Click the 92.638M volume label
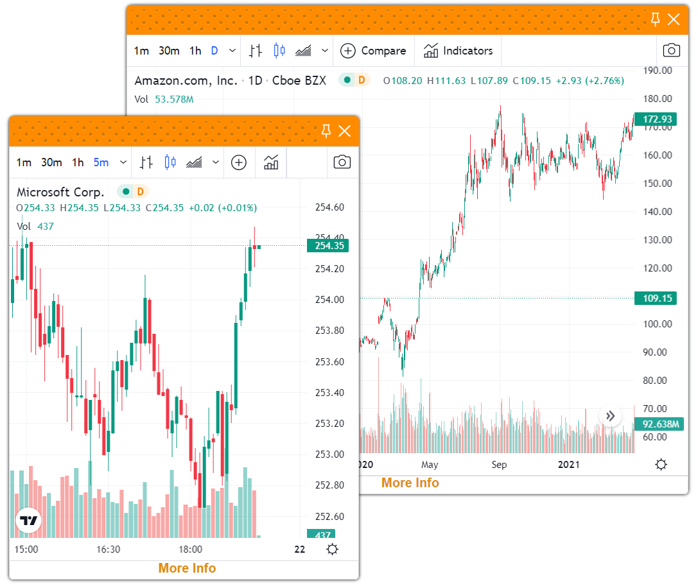Viewport: 700px width, 588px height. 659,424
